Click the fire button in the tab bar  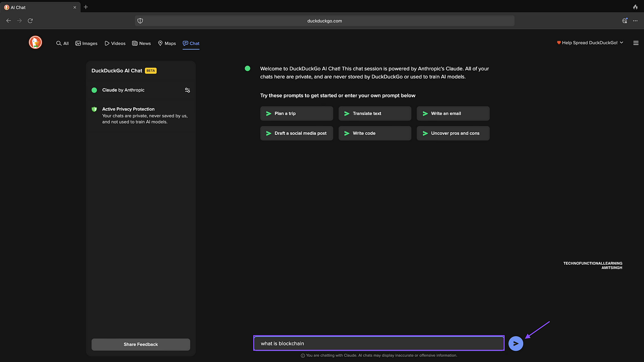[635, 7]
